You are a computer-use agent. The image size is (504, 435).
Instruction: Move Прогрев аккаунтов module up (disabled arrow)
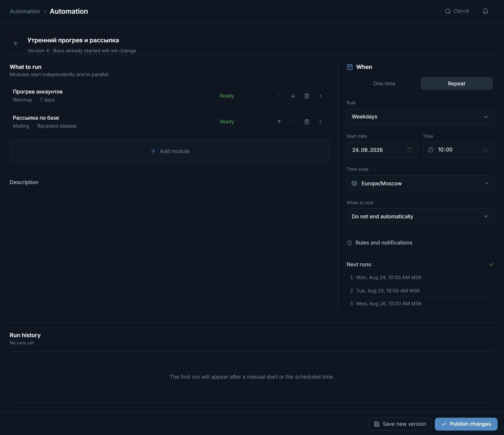point(279,96)
